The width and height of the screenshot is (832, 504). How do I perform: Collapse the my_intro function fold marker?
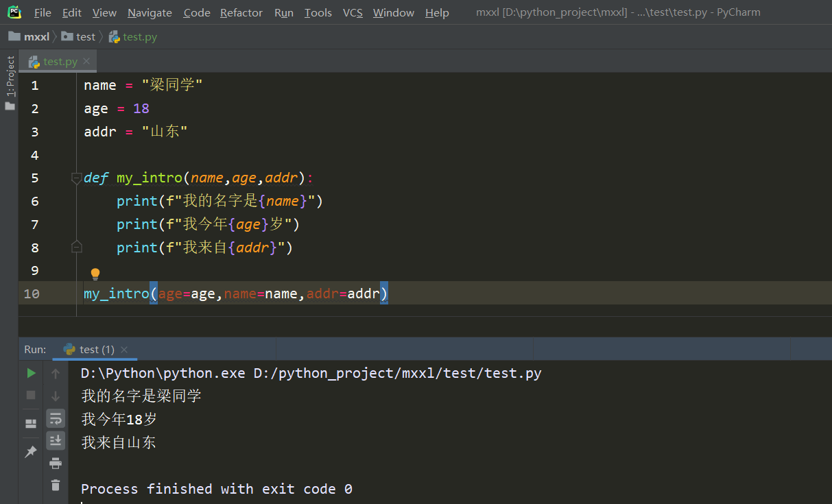(x=77, y=178)
